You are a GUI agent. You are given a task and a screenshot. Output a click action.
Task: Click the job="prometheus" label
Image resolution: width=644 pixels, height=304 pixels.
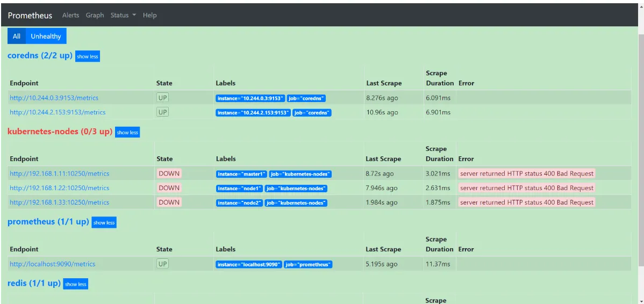coord(308,265)
